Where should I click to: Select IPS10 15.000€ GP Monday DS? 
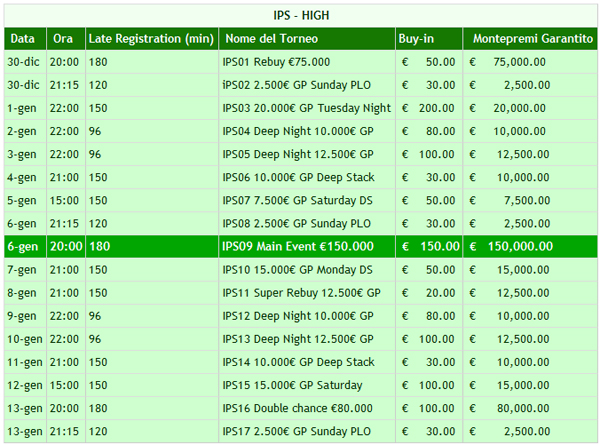pos(297,270)
